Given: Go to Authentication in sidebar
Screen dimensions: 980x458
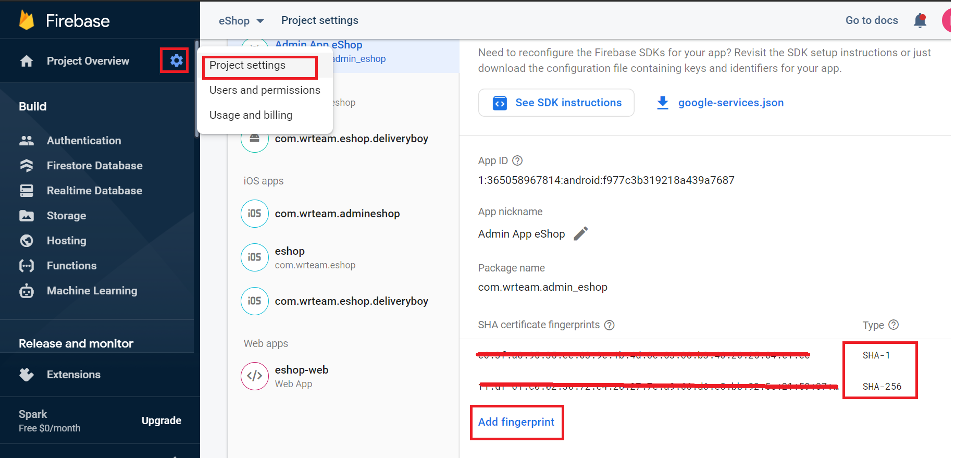Looking at the screenshot, I should click(x=84, y=141).
